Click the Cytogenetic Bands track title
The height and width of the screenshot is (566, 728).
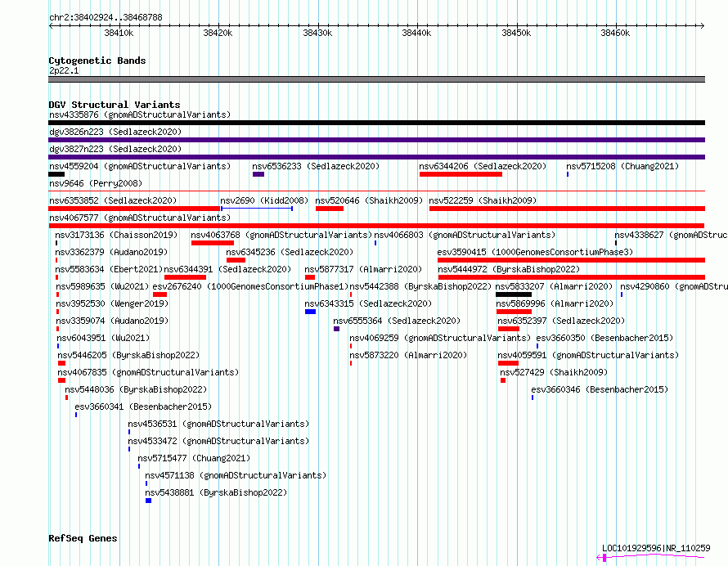point(97,61)
